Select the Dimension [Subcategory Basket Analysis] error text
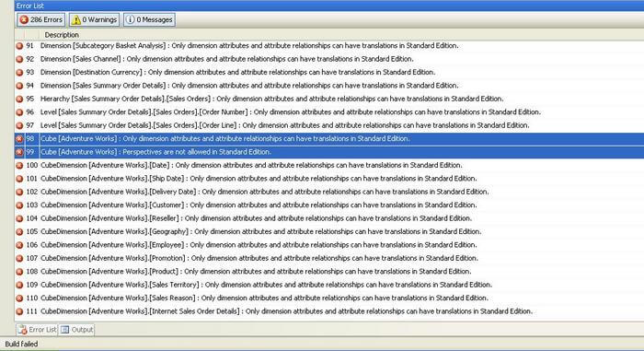 [249, 46]
